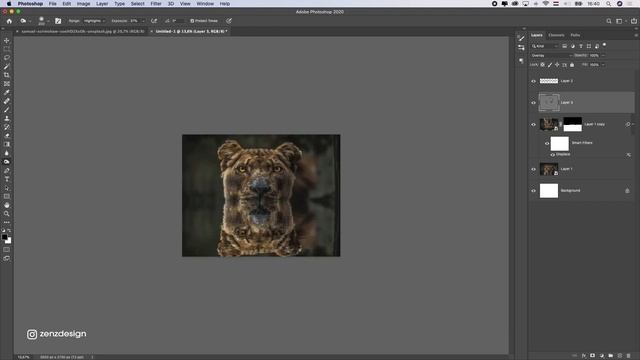Select the Burn/Dodge tool in toolbox
This screenshot has height=360, width=640.
(x=7, y=162)
